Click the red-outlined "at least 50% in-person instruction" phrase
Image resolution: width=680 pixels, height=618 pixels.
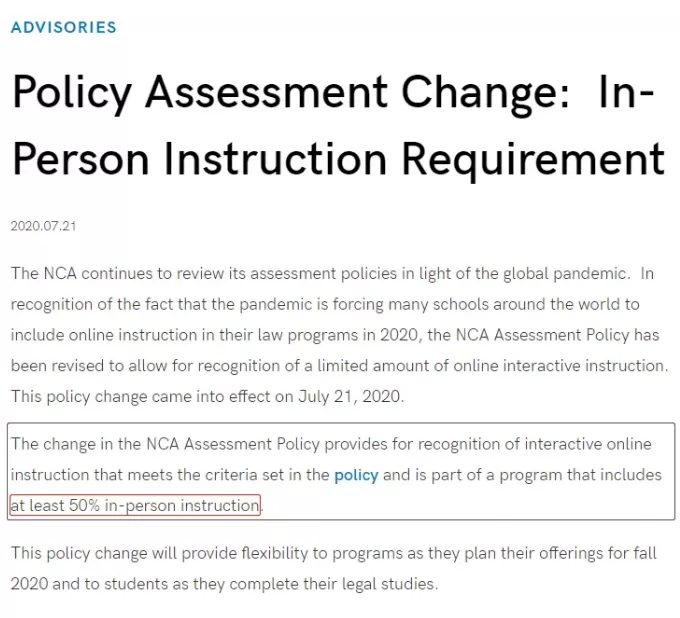pyautogui.click(x=135, y=506)
